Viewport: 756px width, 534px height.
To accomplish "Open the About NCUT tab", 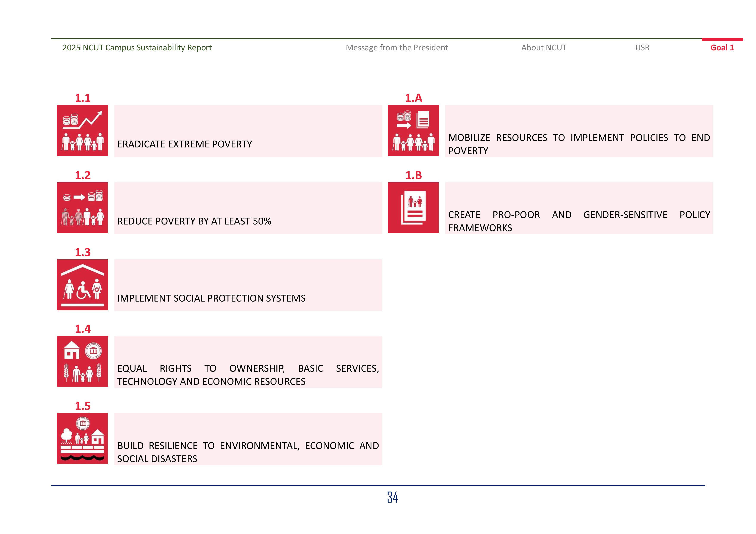I will coord(544,48).
